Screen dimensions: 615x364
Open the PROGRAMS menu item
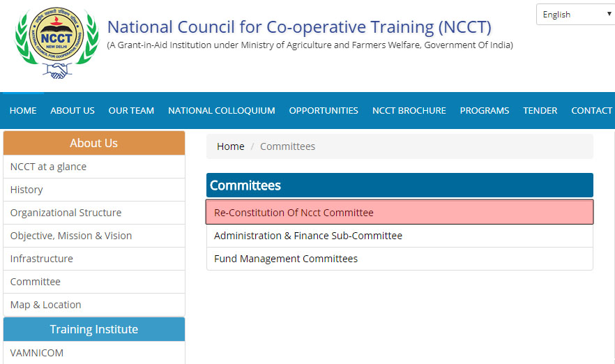(x=485, y=111)
